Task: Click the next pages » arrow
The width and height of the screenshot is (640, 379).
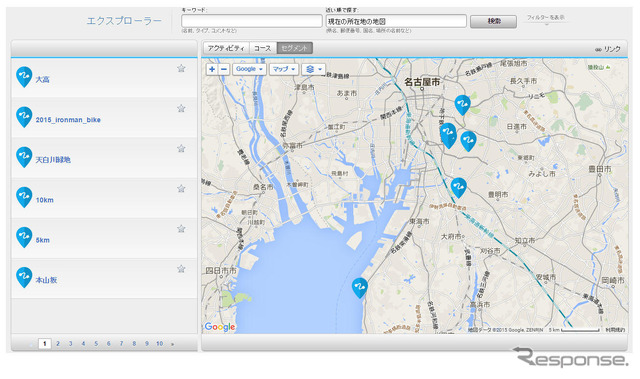Action: [x=173, y=344]
